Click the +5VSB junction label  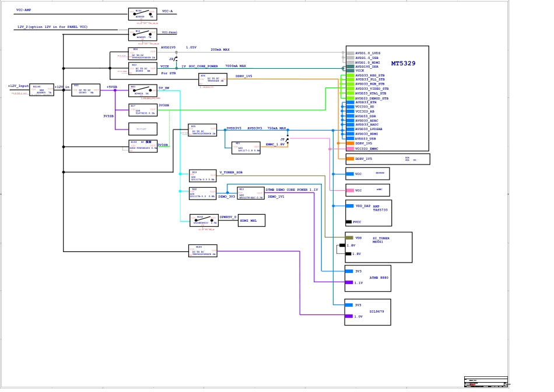click(111, 87)
